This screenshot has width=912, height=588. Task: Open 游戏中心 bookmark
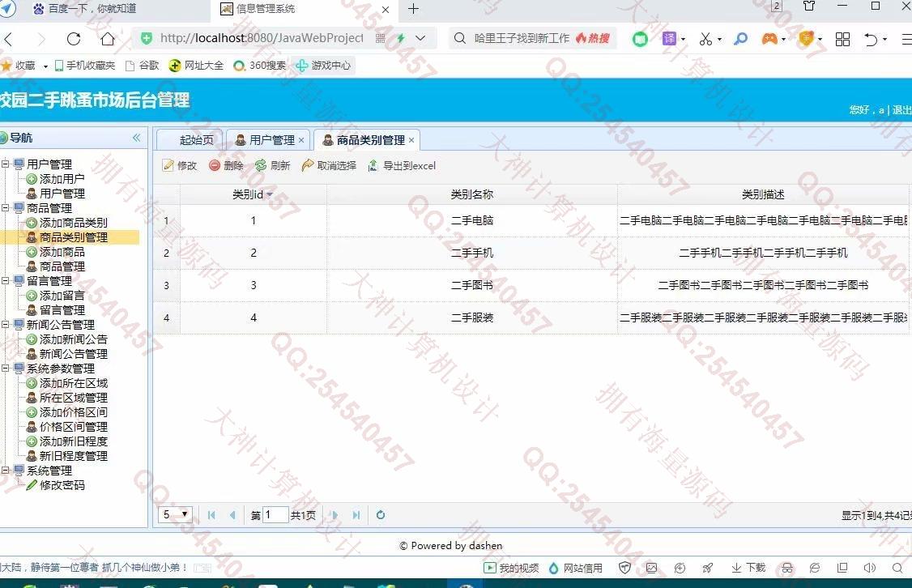point(323,65)
